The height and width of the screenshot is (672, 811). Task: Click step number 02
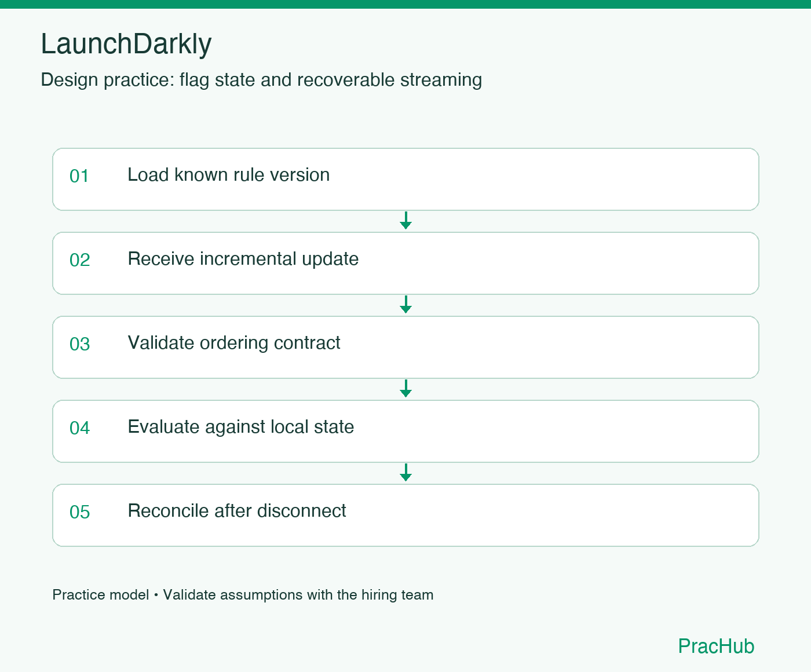[80, 260]
